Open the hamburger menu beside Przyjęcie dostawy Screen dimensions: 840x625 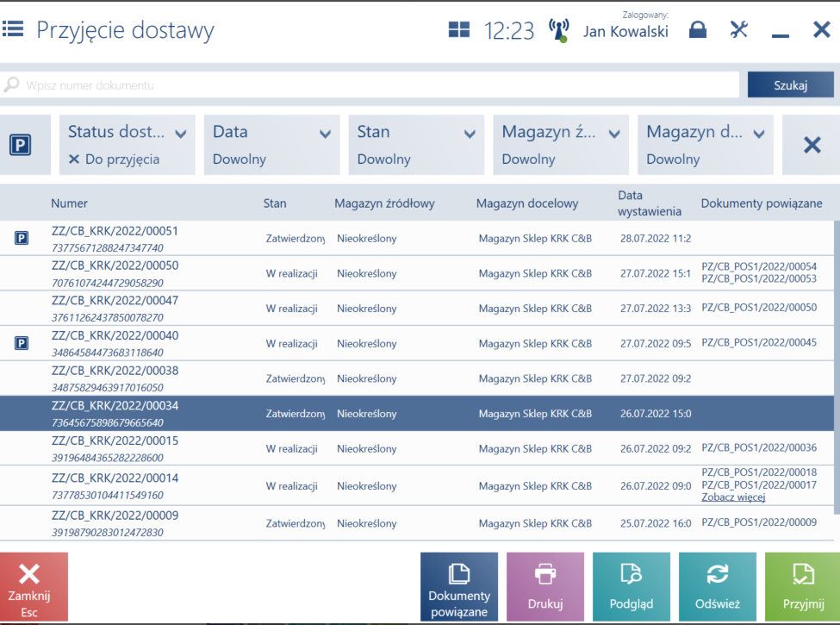(x=13, y=28)
